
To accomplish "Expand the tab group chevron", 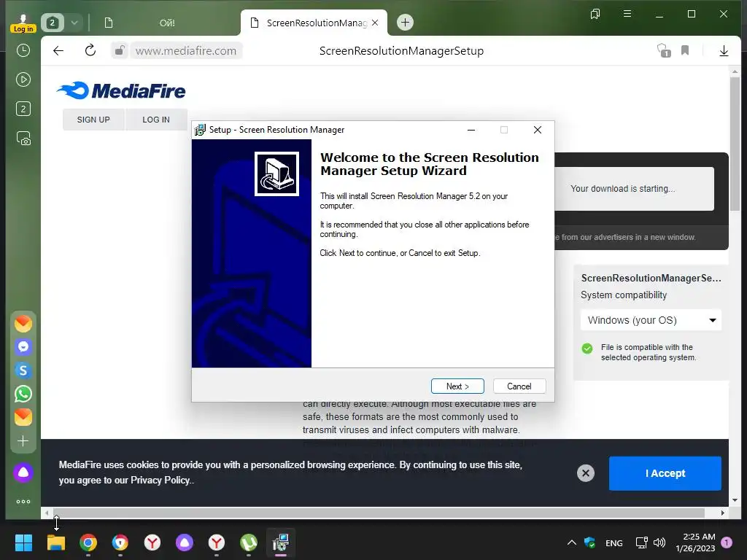I will click(x=74, y=23).
